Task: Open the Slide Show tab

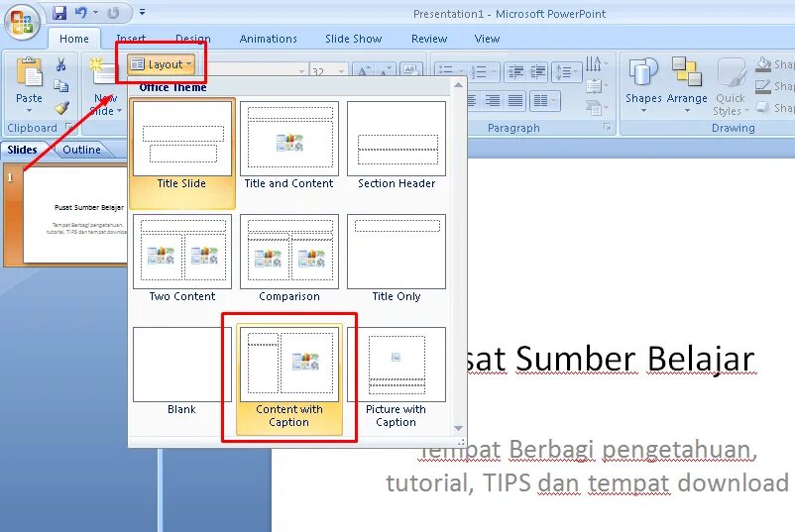Action: pyautogui.click(x=354, y=39)
